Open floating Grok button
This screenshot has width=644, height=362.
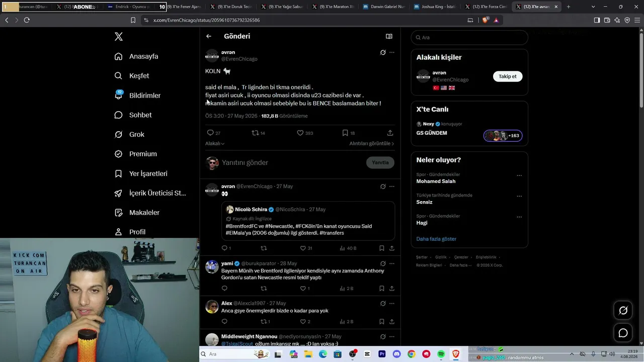point(623,310)
